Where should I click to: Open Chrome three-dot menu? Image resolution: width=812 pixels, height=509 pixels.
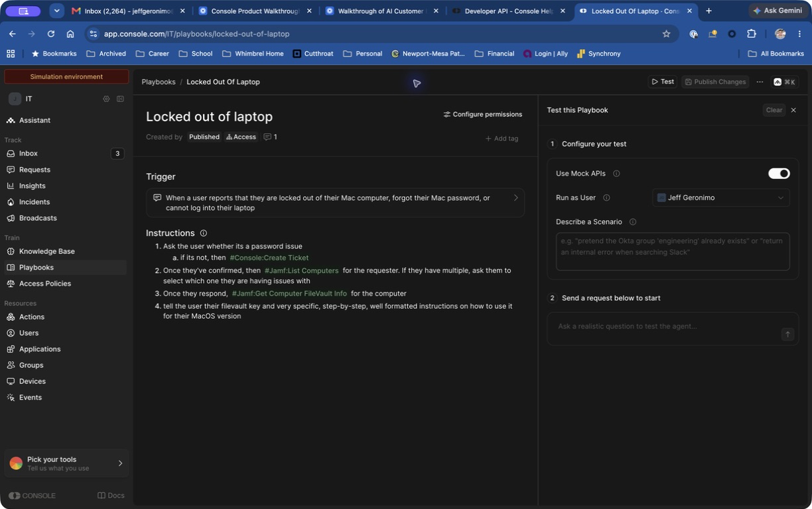click(799, 34)
